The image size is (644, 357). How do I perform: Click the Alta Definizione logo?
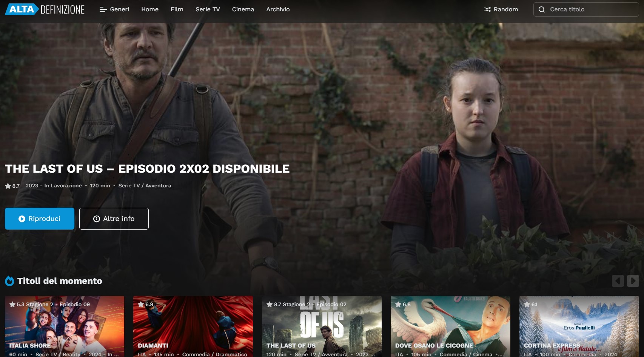coord(45,9)
